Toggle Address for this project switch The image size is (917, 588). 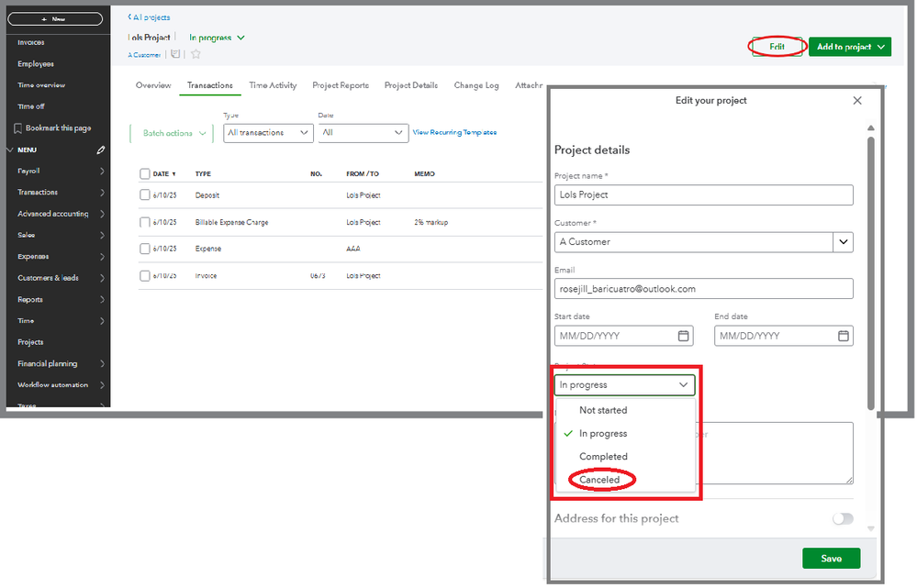tap(842, 519)
